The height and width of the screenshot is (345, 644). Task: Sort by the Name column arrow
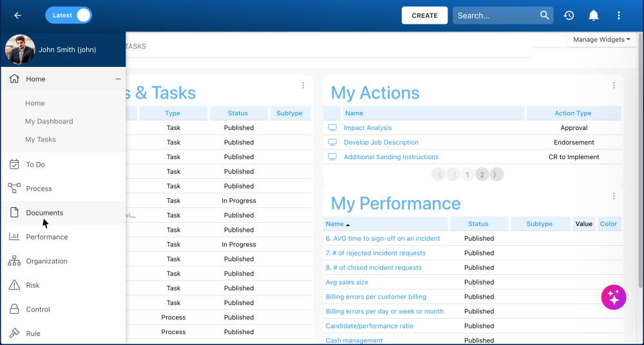348,225
